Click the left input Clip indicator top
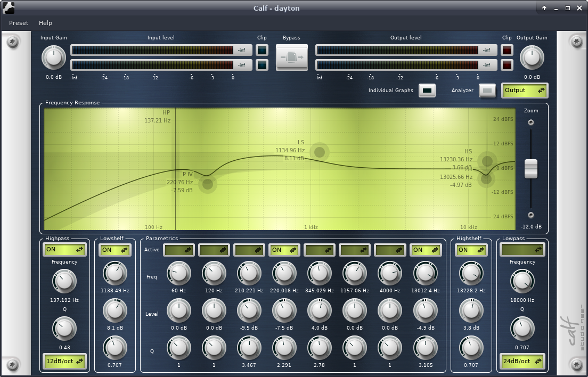588x377 pixels. click(262, 50)
